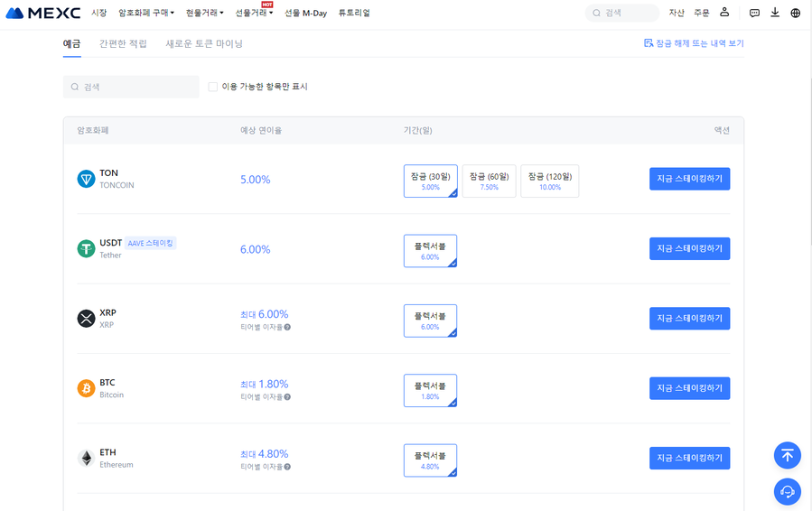Viewport: 812px width, 511px height.
Task: Click the AAVE 스테이킹 tag
Action: tap(150, 243)
